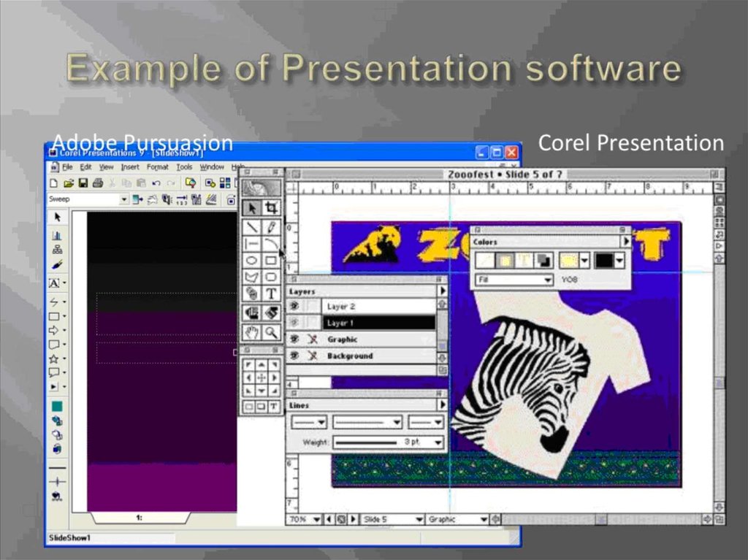Click the Print icon in Corel toolbar
The width and height of the screenshot is (748, 560).
(98, 183)
